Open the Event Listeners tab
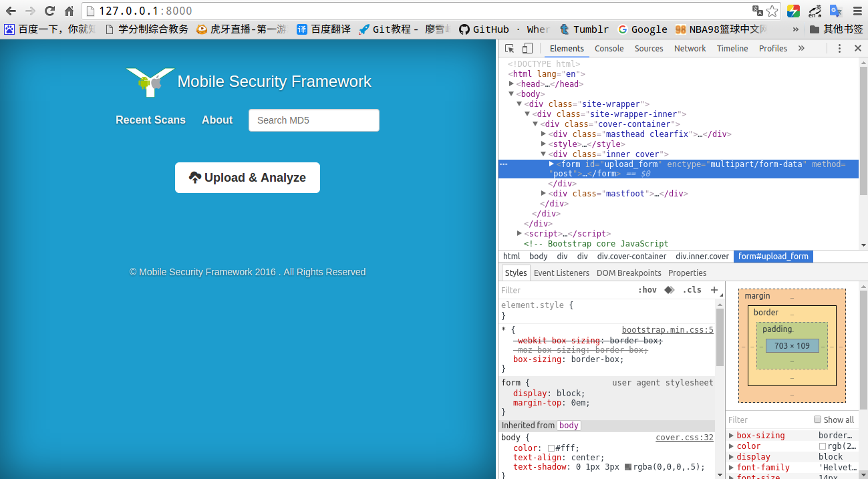Image resolution: width=868 pixels, height=479 pixels. click(561, 273)
